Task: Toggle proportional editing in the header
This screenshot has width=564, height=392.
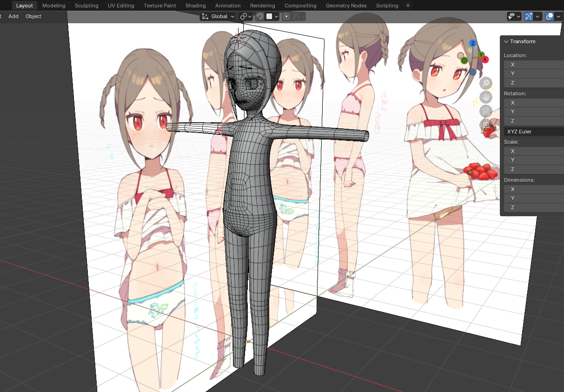Action: [286, 16]
